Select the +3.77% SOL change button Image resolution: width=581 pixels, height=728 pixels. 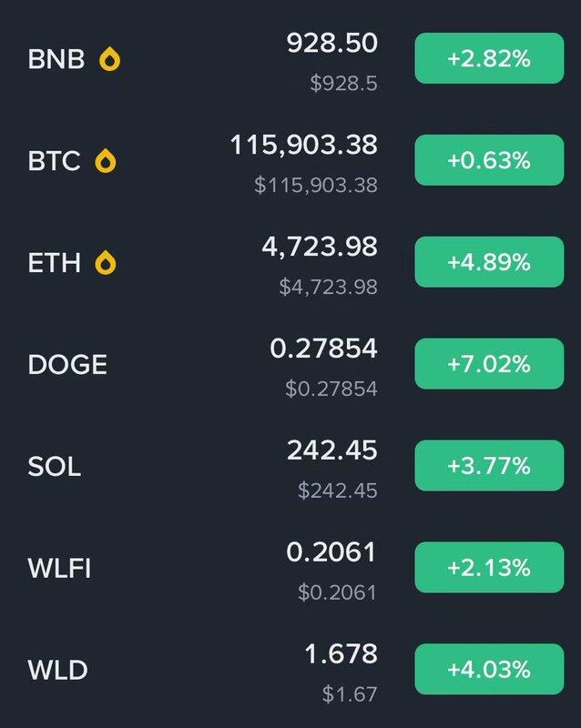489,465
